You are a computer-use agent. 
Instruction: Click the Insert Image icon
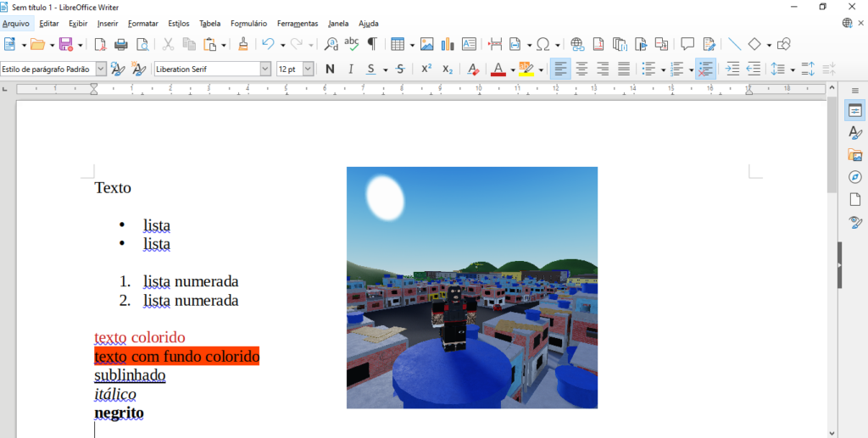click(x=427, y=44)
